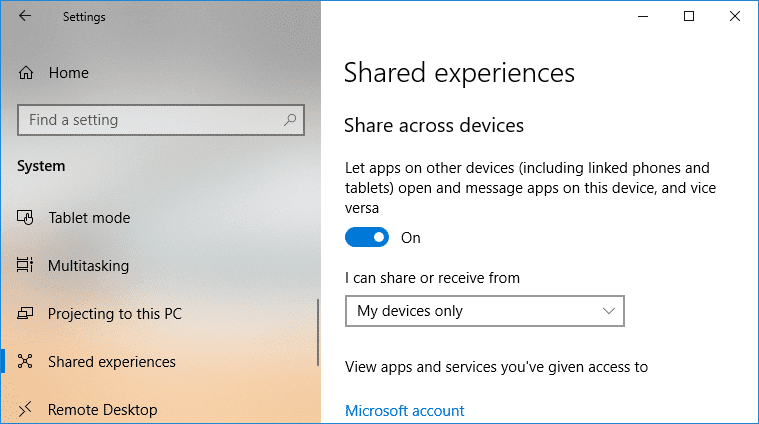Click the Multitasking icon
The height and width of the screenshot is (424, 759).
[26, 266]
